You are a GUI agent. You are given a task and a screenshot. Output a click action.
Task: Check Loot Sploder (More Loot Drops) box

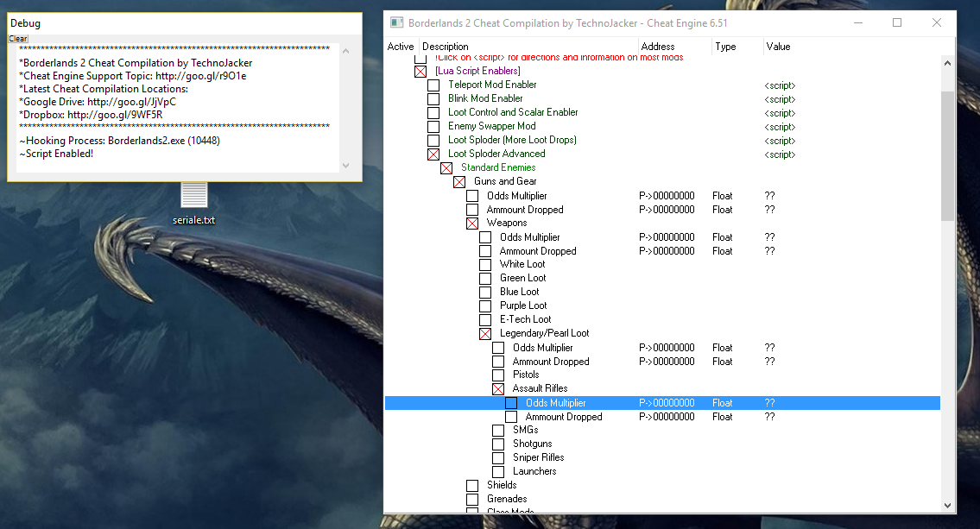[433, 140]
